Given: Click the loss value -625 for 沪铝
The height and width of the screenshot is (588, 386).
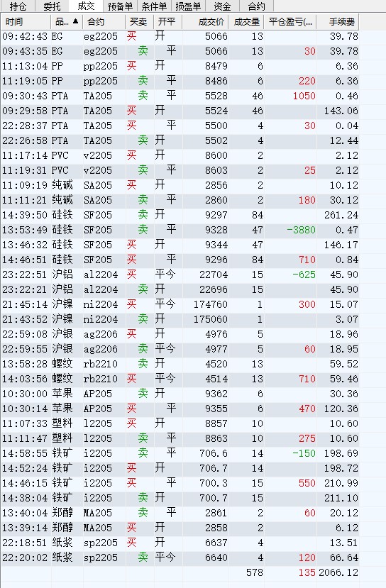Looking at the screenshot, I should click(304, 274).
